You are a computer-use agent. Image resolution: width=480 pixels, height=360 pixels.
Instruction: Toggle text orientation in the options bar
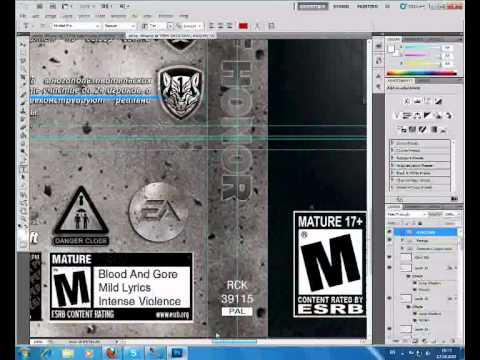(42, 26)
